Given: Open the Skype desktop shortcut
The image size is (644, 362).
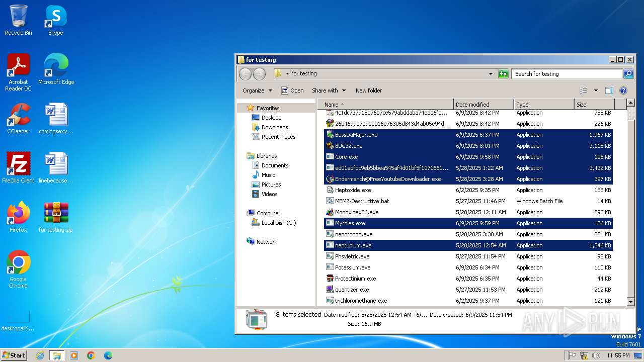Looking at the screenshot, I should [x=55, y=20].
